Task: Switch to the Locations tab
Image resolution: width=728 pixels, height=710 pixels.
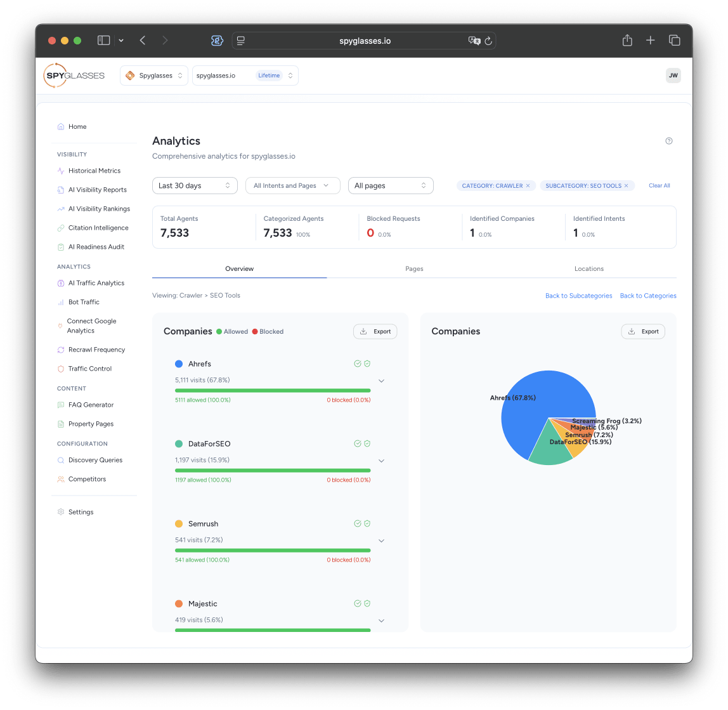Action: point(588,268)
